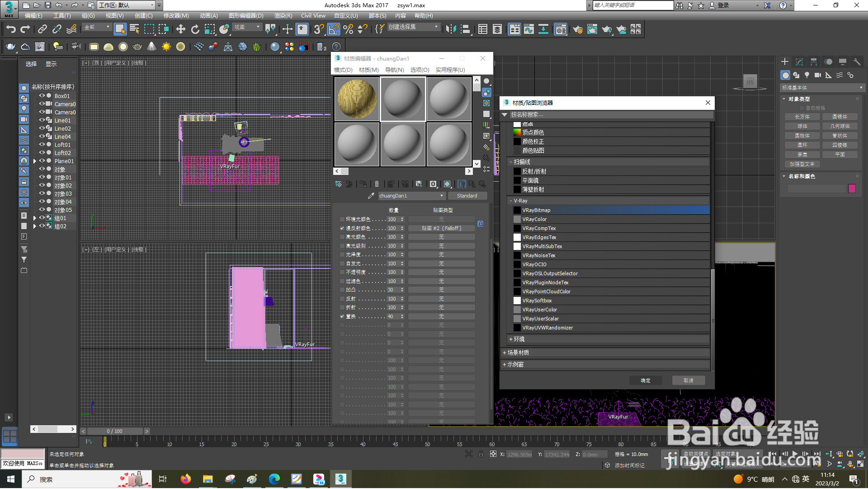868x489 pixels.
Task: Activate the Select and Link tool
Action: click(42, 29)
